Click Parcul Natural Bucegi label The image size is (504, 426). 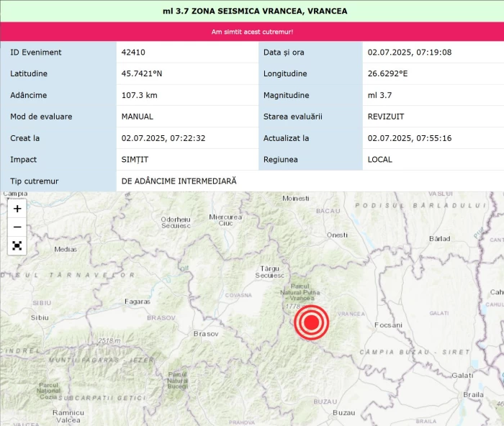point(177,381)
